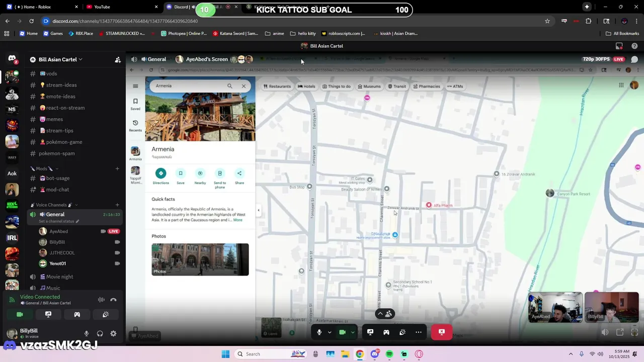Share your screen from call control bar
Image resolution: width=644 pixels, height=362 pixels.
click(370, 332)
